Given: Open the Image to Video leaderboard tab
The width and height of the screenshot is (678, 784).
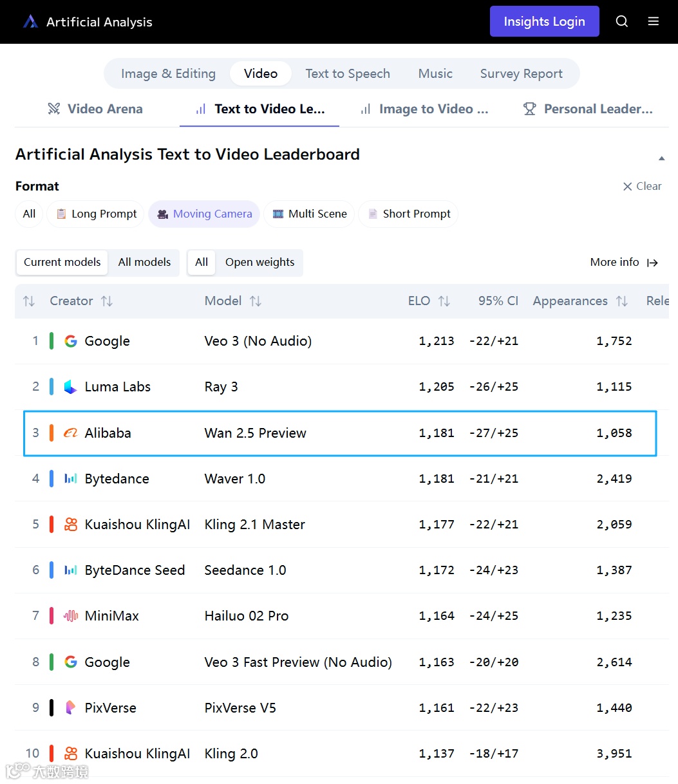Looking at the screenshot, I should (425, 109).
